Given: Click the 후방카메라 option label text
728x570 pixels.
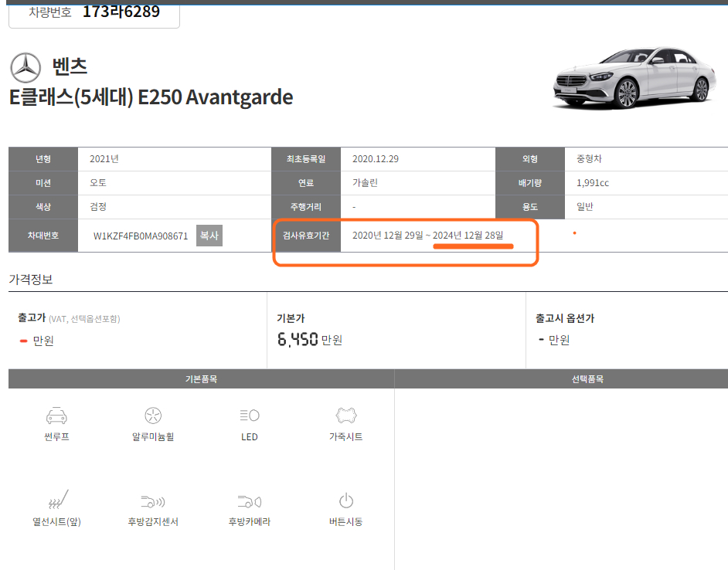Looking at the screenshot, I should coord(250,521).
